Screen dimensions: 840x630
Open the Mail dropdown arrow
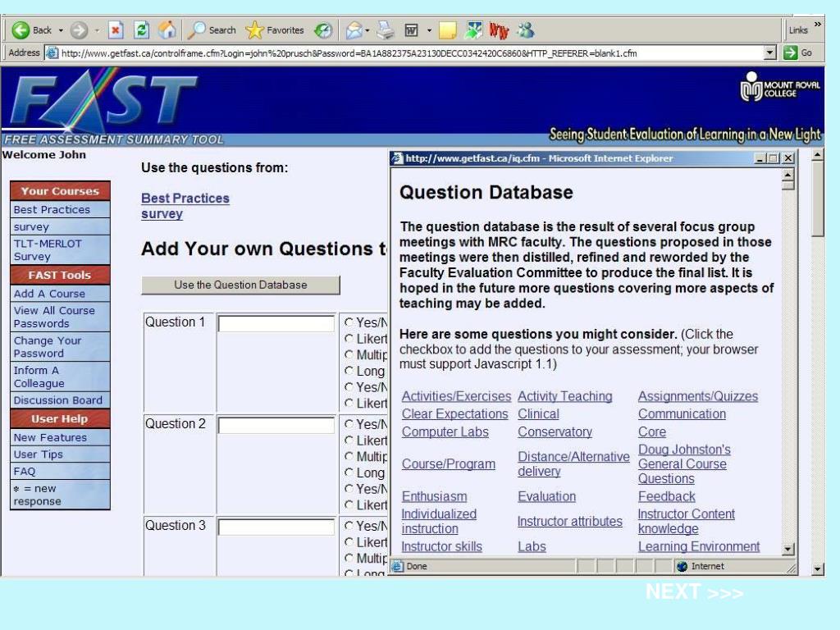coord(367,30)
